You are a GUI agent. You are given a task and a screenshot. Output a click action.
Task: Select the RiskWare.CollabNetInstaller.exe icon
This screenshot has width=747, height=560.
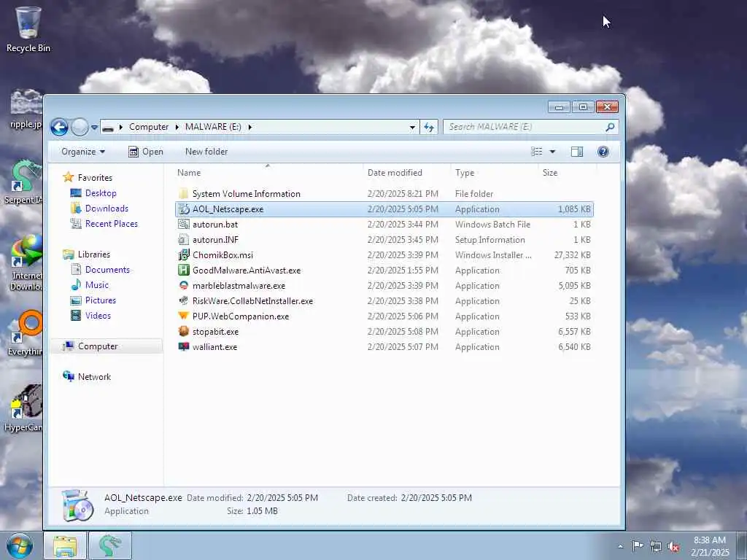(183, 301)
